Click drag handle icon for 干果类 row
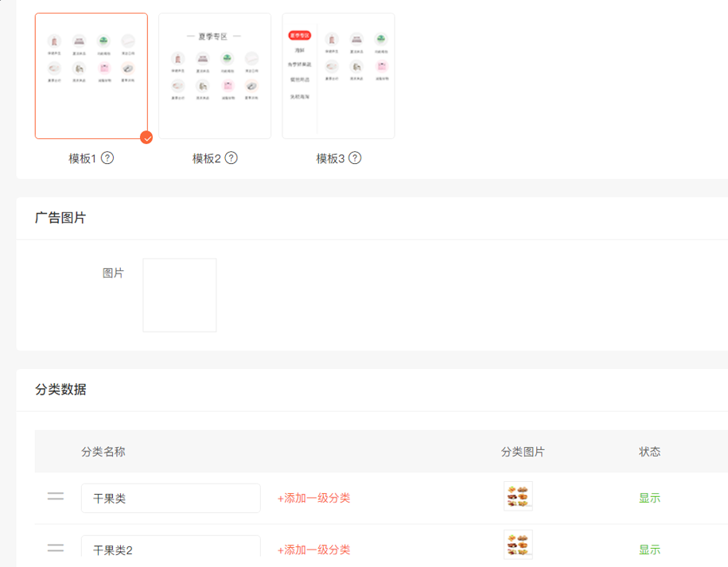This screenshot has height=567, width=728. (56, 497)
